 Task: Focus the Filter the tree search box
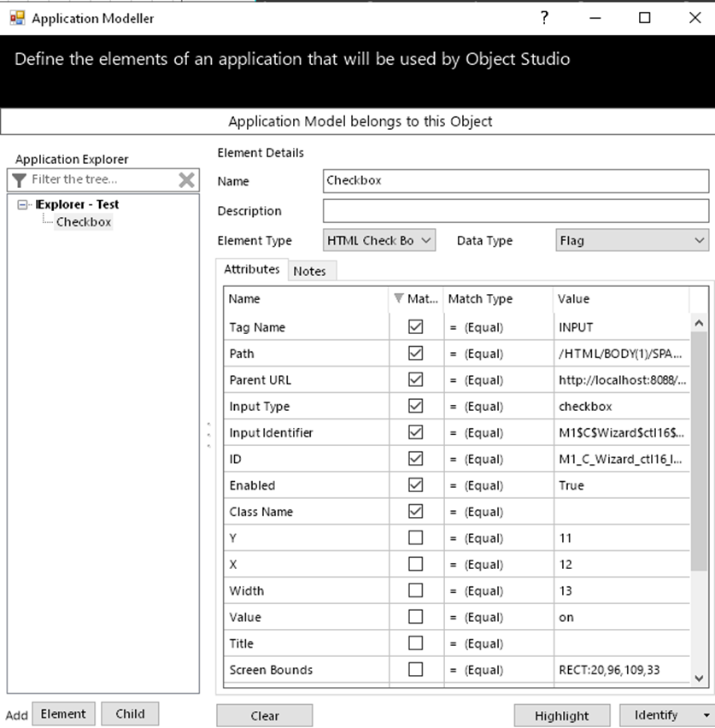[103, 179]
